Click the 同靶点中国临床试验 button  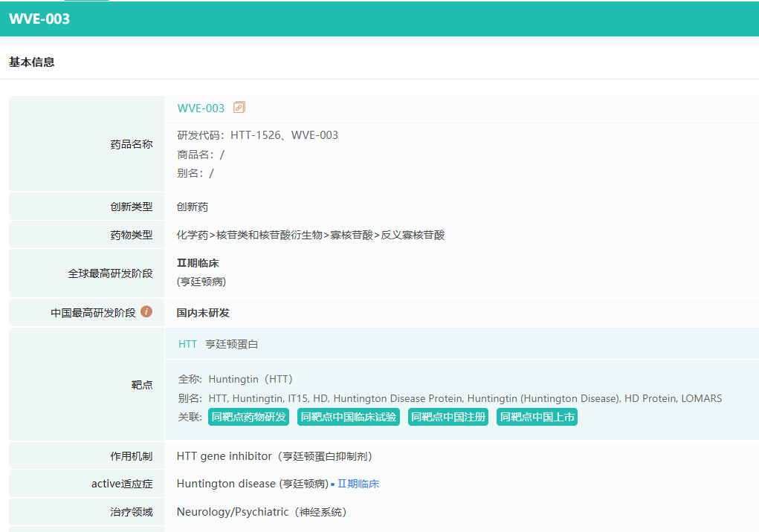coord(348,417)
